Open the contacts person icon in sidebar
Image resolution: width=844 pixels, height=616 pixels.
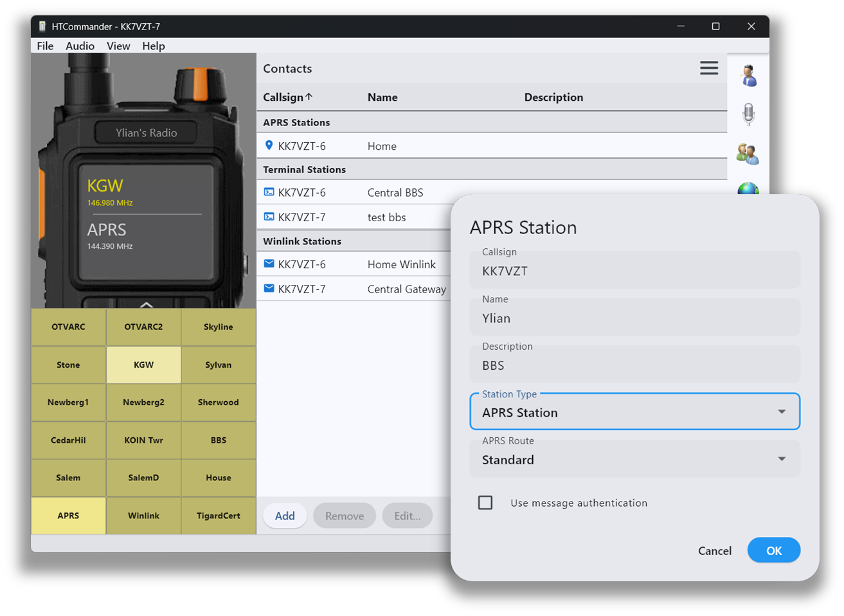(748, 75)
